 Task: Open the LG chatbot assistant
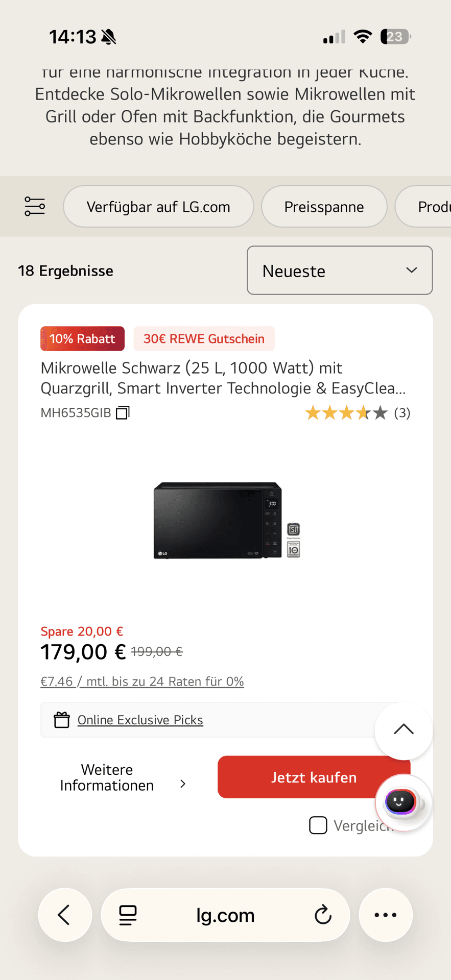click(402, 802)
